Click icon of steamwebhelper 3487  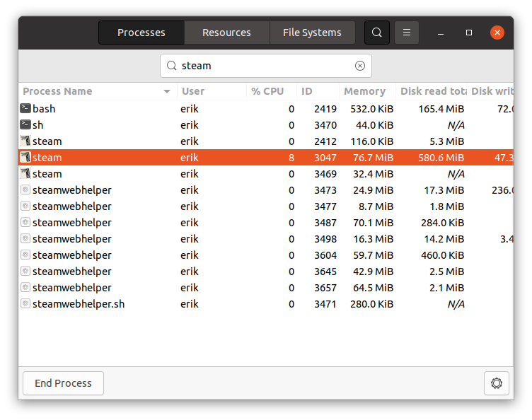click(x=25, y=222)
